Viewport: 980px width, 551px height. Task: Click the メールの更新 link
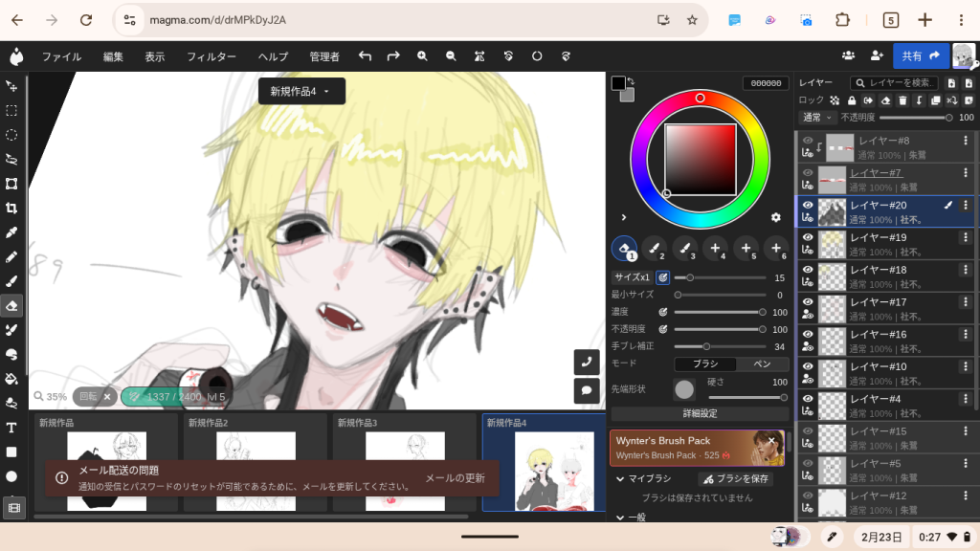click(455, 478)
